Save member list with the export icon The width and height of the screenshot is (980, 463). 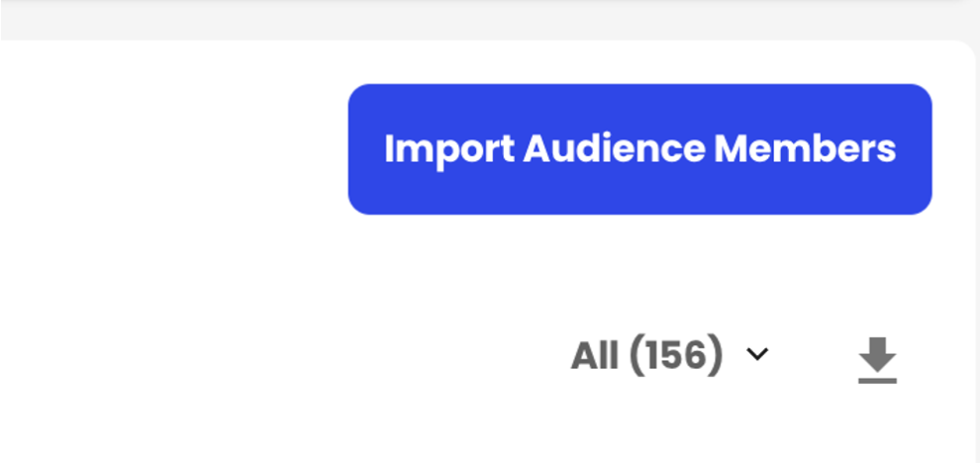point(877,360)
